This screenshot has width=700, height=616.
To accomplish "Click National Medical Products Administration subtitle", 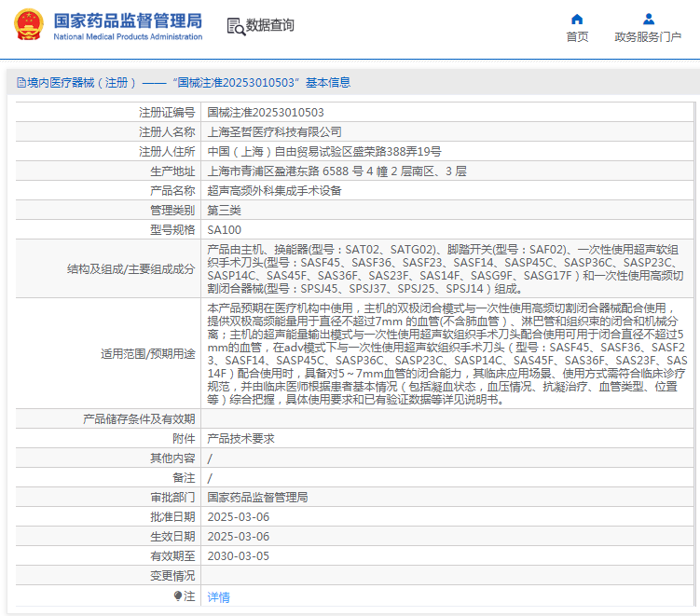I will (128, 36).
